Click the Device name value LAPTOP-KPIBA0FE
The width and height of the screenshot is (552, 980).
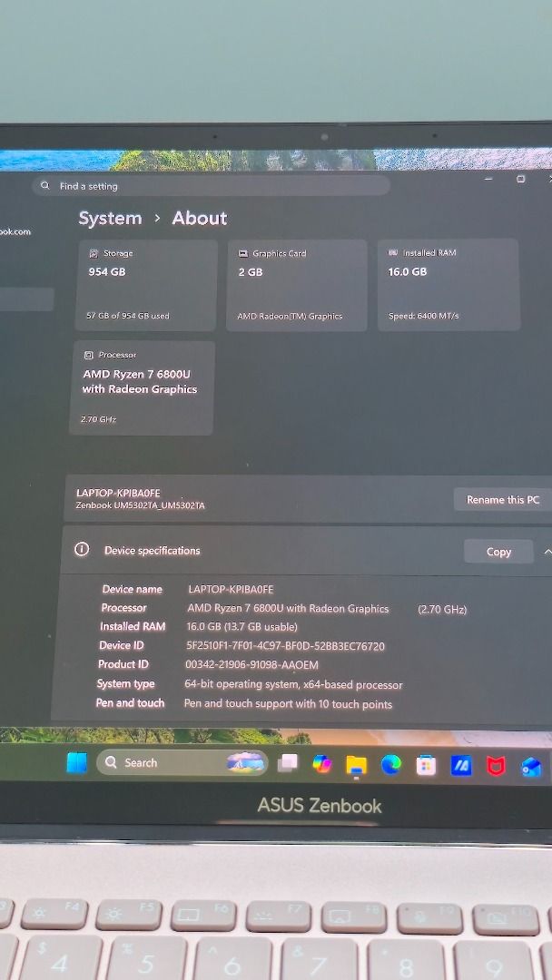(x=231, y=589)
